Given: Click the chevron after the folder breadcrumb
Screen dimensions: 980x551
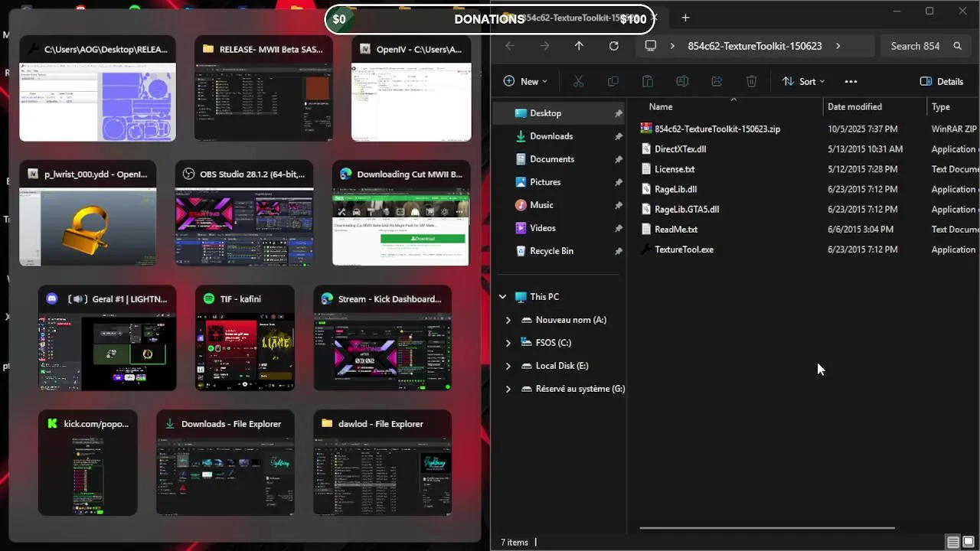Looking at the screenshot, I should point(838,46).
